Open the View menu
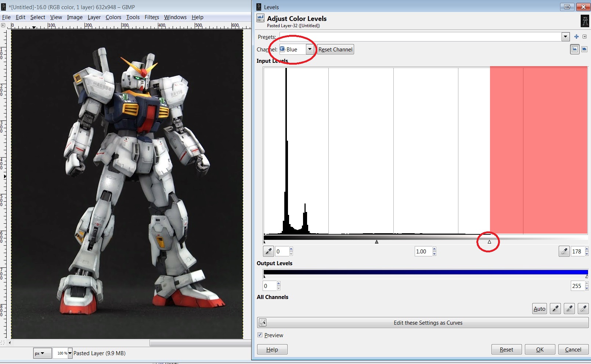 pos(56,17)
